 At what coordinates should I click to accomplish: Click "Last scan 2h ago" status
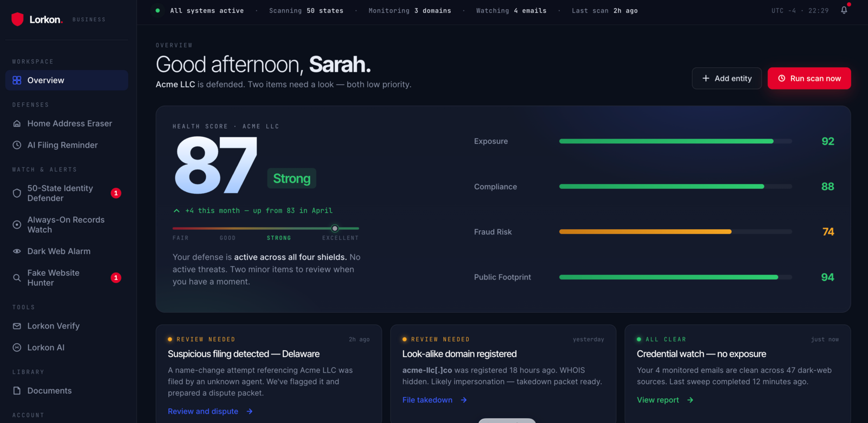[604, 10]
